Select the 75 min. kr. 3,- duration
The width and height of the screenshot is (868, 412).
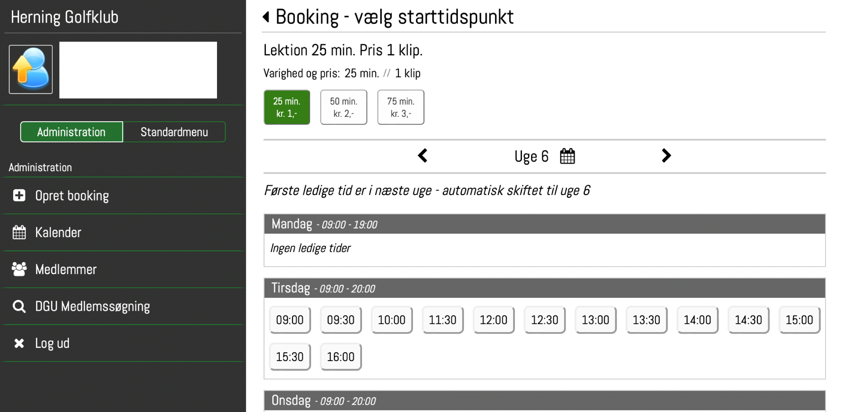pos(401,107)
